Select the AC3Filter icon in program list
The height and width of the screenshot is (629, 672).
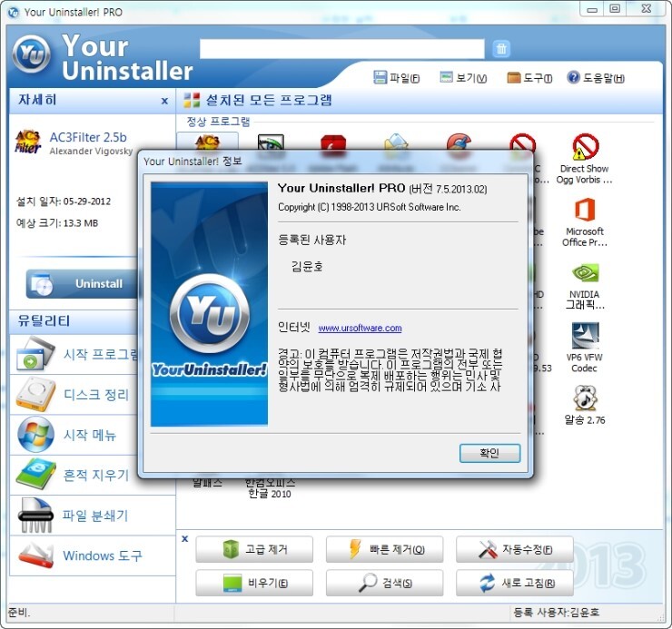coord(207,142)
